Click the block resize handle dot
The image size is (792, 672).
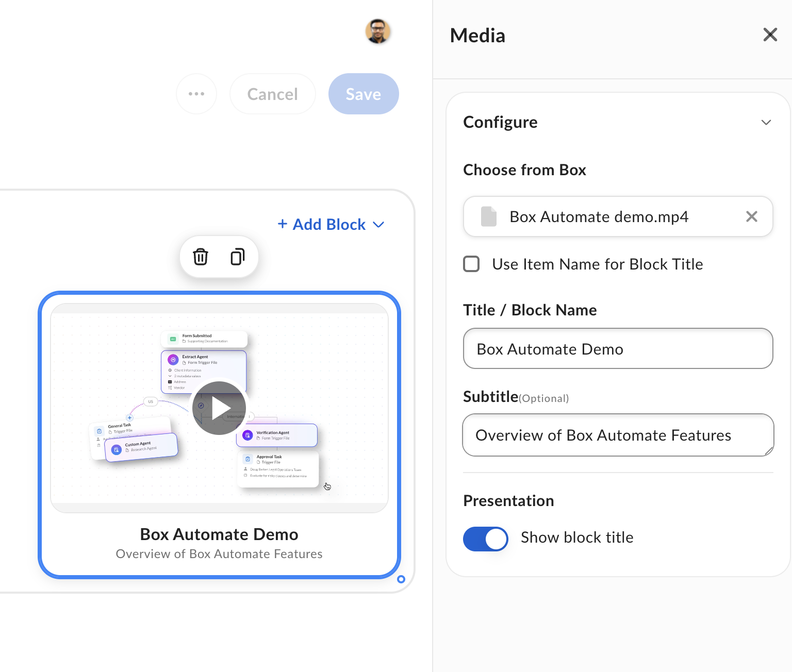(401, 579)
